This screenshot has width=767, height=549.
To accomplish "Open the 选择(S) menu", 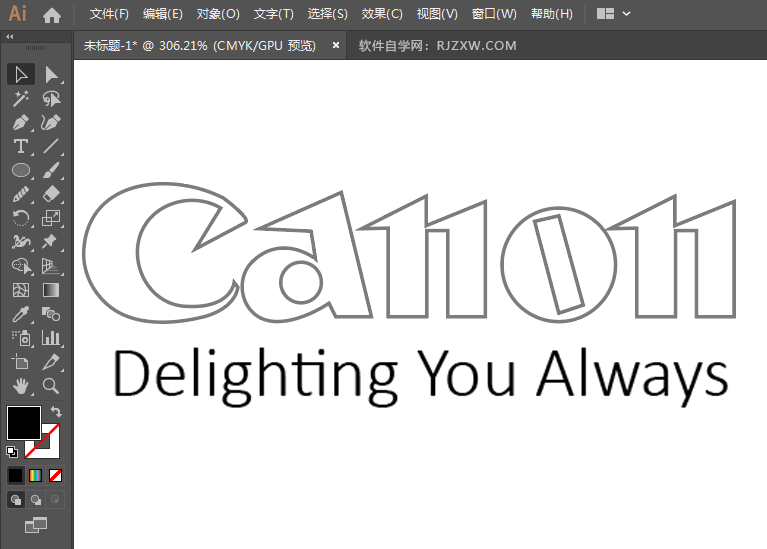I will [327, 14].
